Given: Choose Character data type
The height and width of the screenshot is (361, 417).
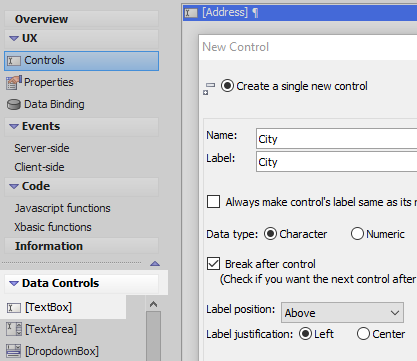Looking at the screenshot, I should (x=270, y=234).
